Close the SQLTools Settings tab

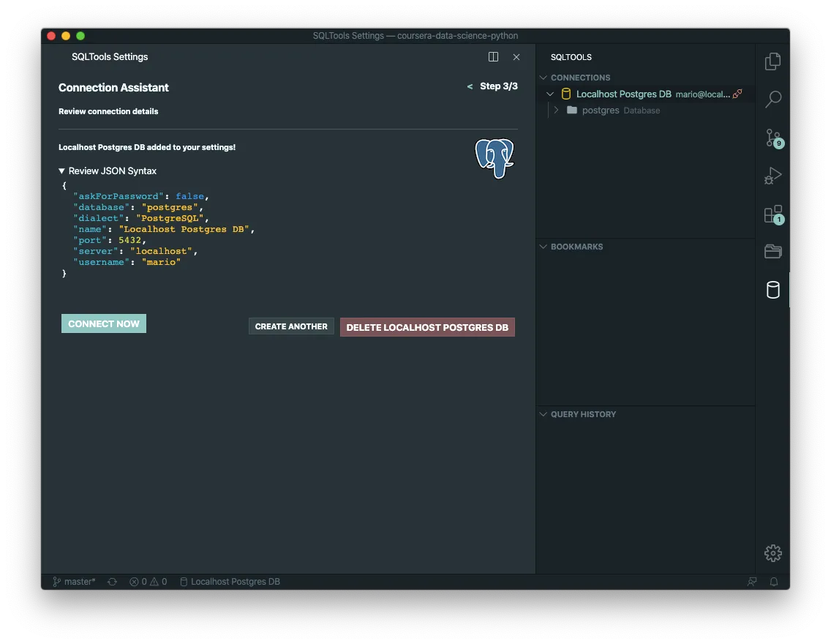point(516,56)
